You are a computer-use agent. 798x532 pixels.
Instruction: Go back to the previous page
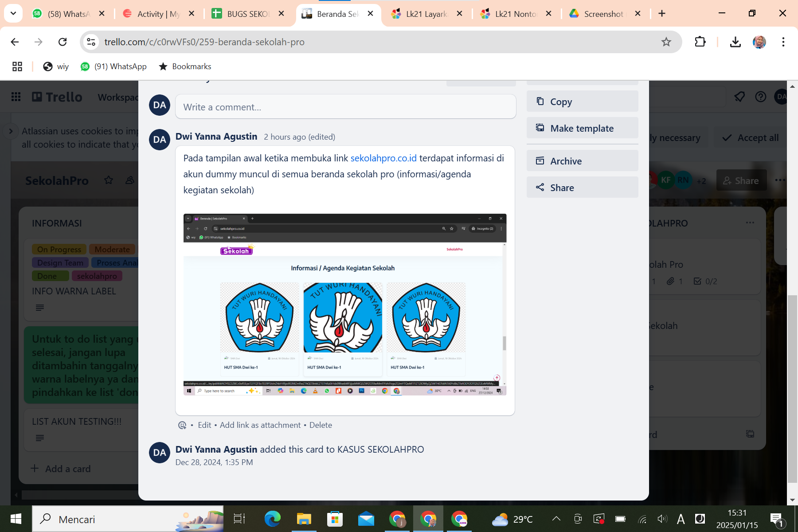(15, 42)
